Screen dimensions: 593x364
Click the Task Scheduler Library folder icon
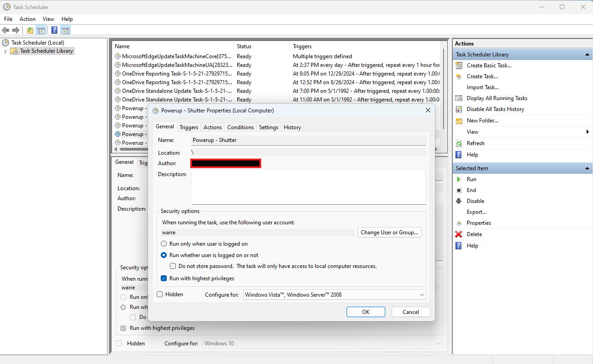tap(14, 51)
